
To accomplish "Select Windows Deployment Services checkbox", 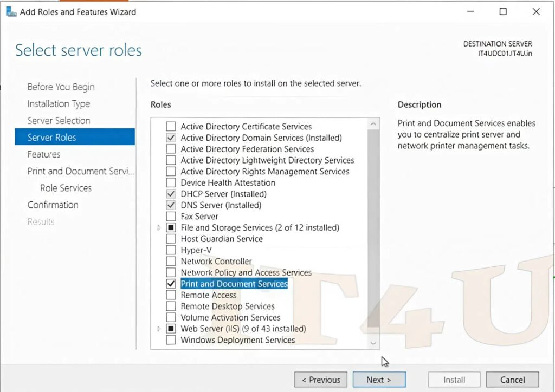I will [171, 340].
